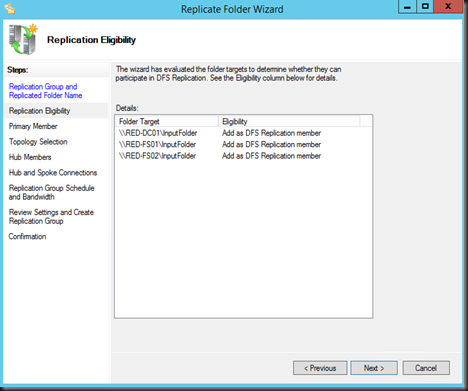This screenshot has width=468, height=391.
Task: Sort by the Folder Target column header
Action: tap(166, 121)
